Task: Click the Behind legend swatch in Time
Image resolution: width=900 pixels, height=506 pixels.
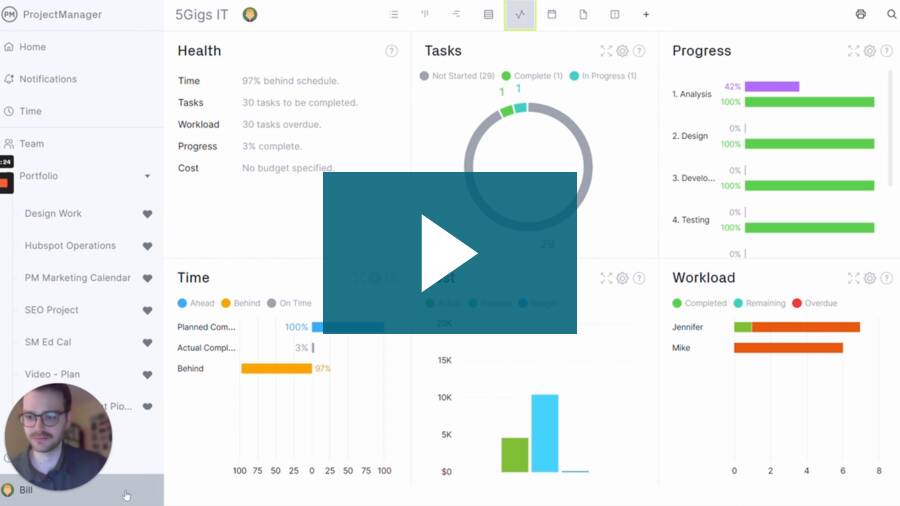Action: pyautogui.click(x=226, y=303)
